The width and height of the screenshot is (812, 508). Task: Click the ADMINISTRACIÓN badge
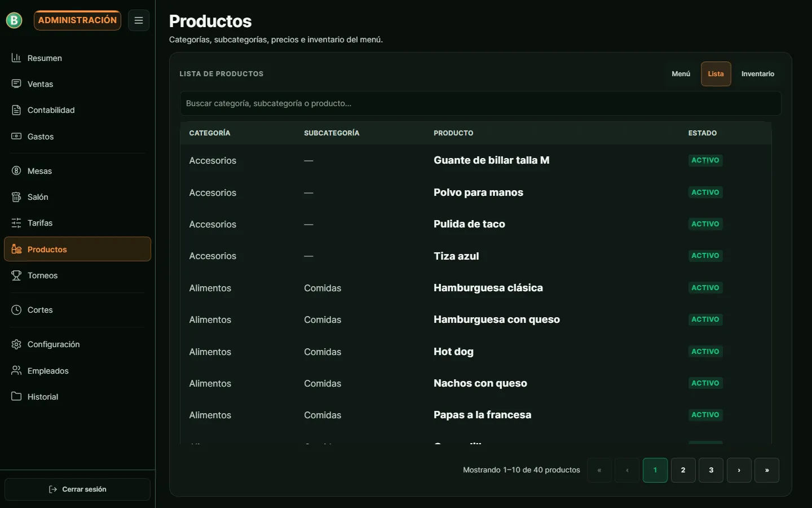[77, 20]
